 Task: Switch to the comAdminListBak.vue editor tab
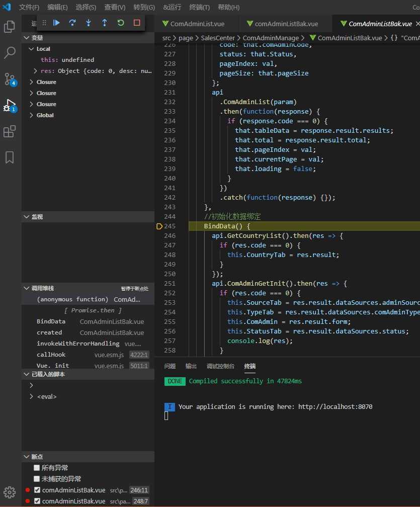click(286, 24)
